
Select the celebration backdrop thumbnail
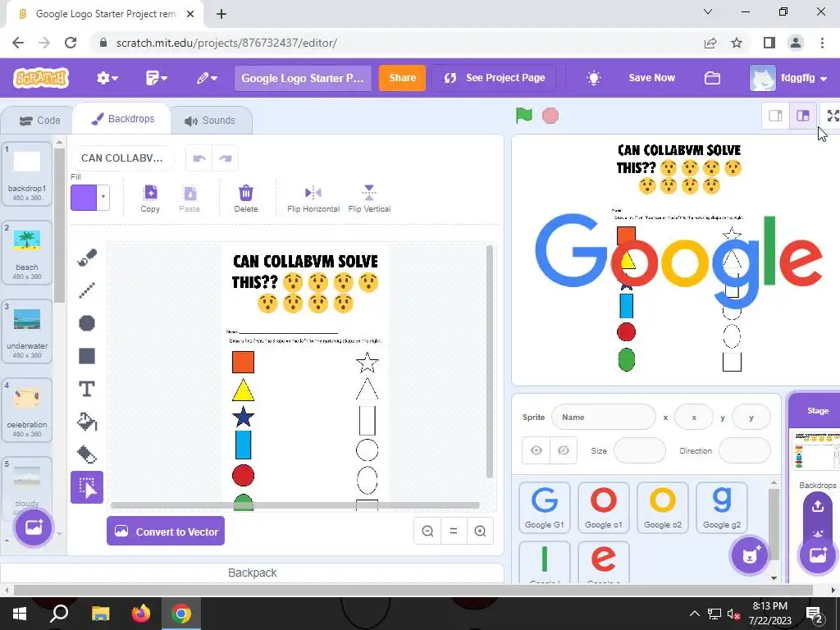tap(27, 410)
